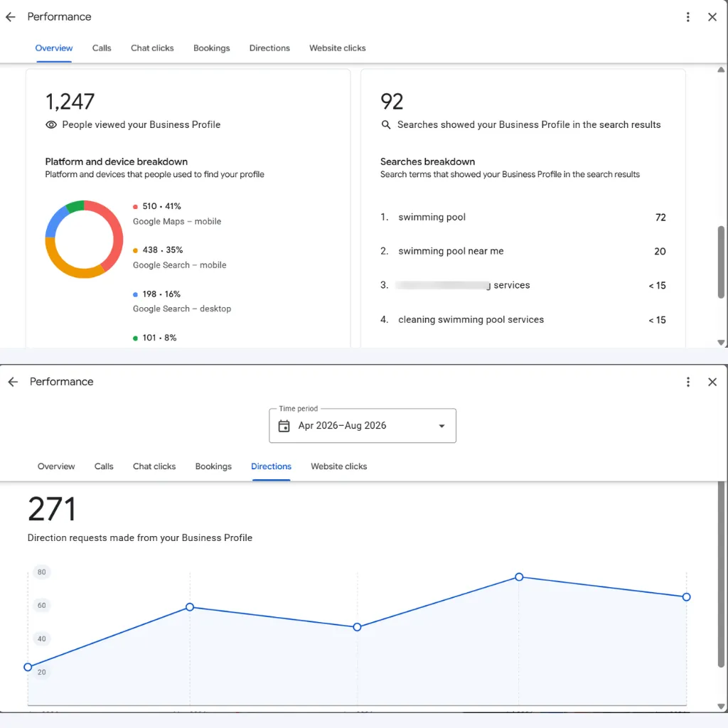Click the donut chart of platform breakdown

point(84,239)
